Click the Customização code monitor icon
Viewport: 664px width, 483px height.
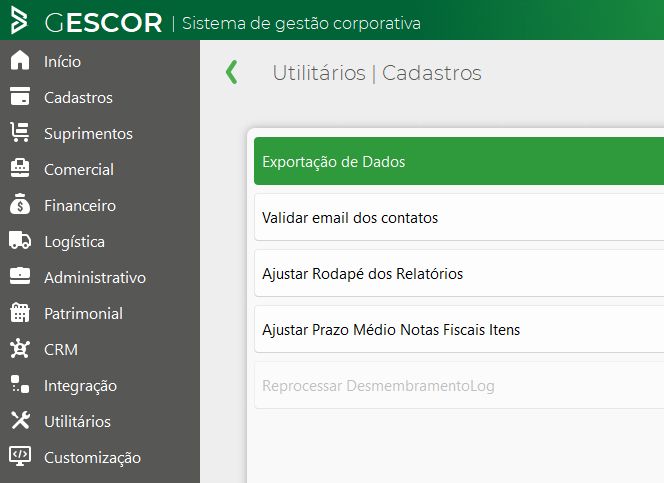click(x=20, y=456)
